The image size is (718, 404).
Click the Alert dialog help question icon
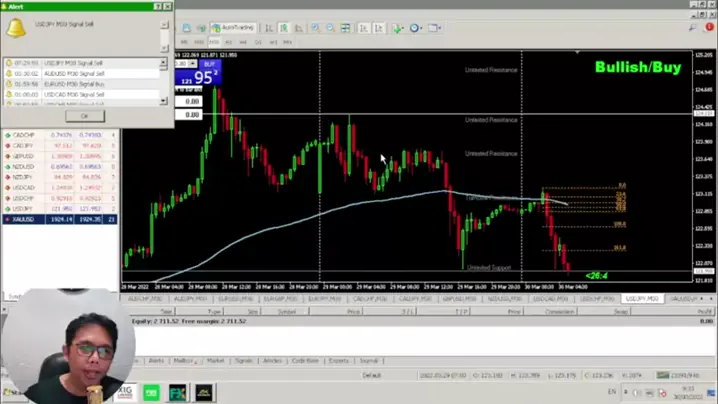(x=157, y=6)
